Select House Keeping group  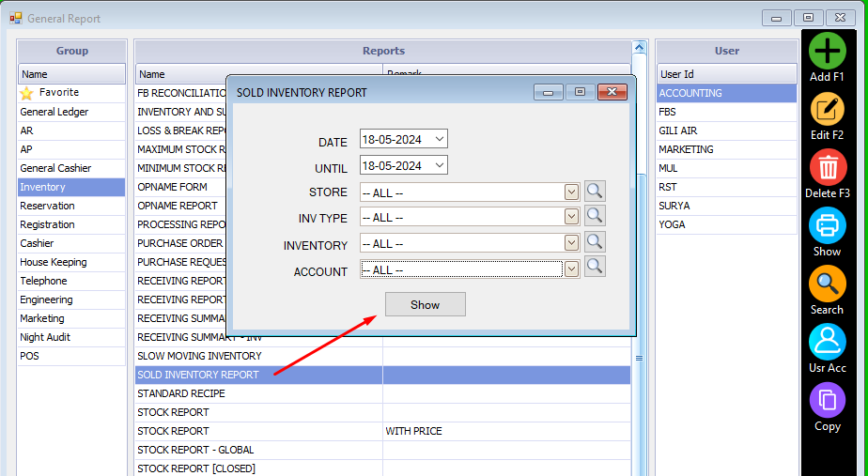pos(71,262)
